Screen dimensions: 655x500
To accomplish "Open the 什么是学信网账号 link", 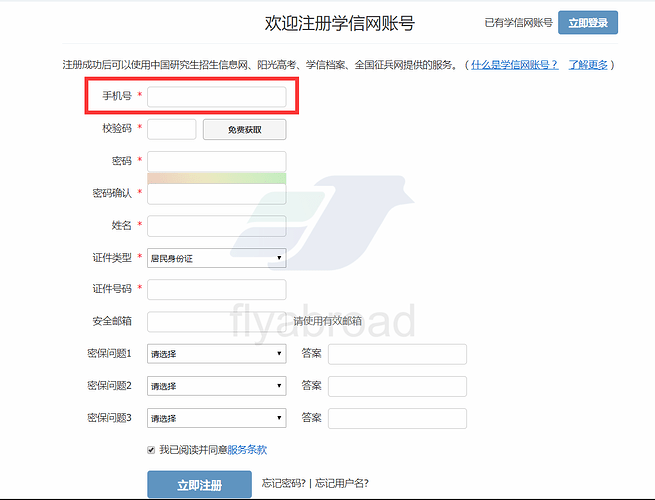I will [x=515, y=65].
